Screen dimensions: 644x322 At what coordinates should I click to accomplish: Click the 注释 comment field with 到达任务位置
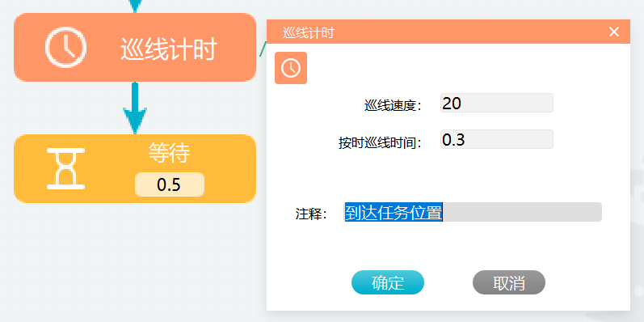click(473, 212)
